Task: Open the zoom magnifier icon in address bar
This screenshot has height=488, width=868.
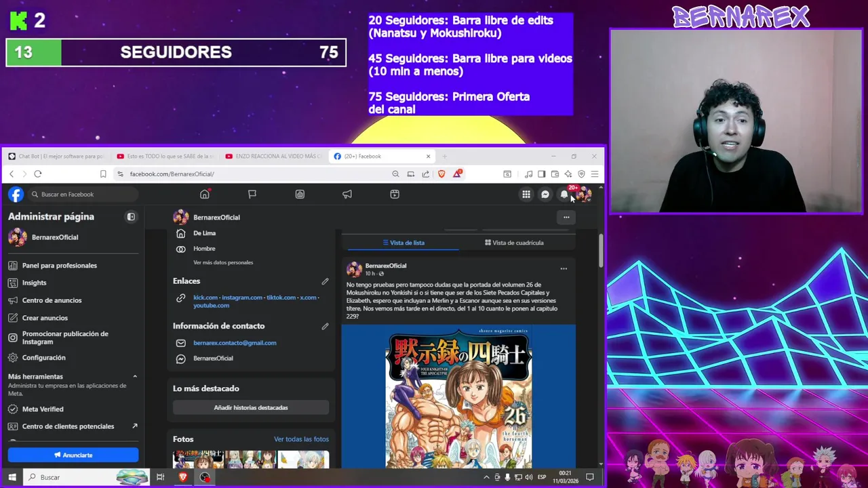Action: pyautogui.click(x=395, y=174)
